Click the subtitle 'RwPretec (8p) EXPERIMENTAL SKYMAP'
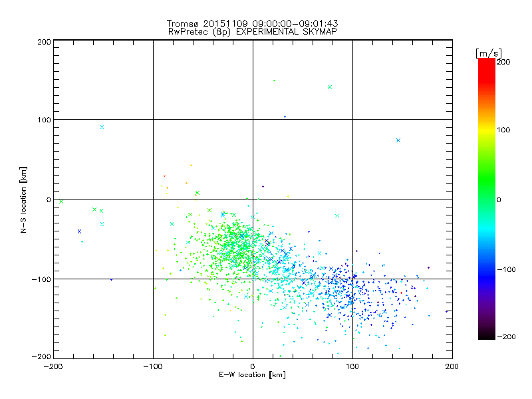This screenshot has height=399, width=532. [x=253, y=32]
